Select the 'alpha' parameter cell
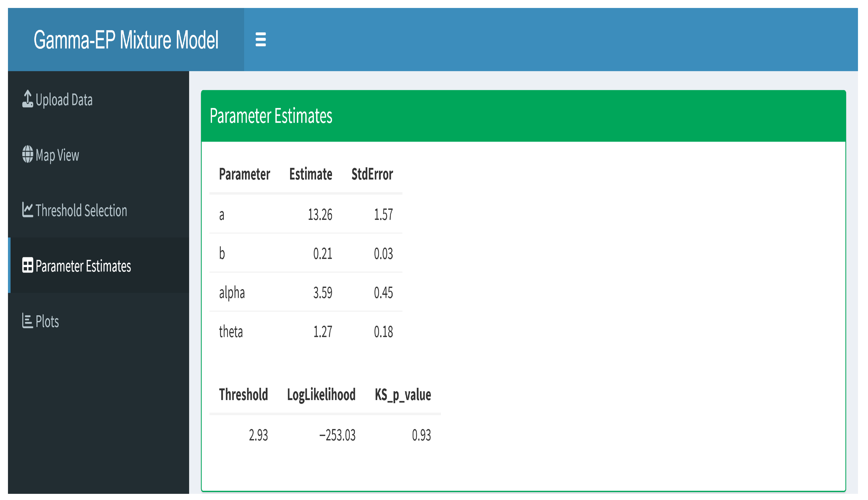This screenshot has width=868, height=500. 232,293
